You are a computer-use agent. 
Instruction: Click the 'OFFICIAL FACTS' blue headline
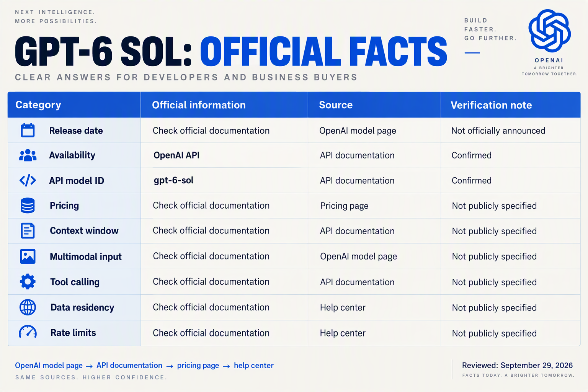click(323, 51)
